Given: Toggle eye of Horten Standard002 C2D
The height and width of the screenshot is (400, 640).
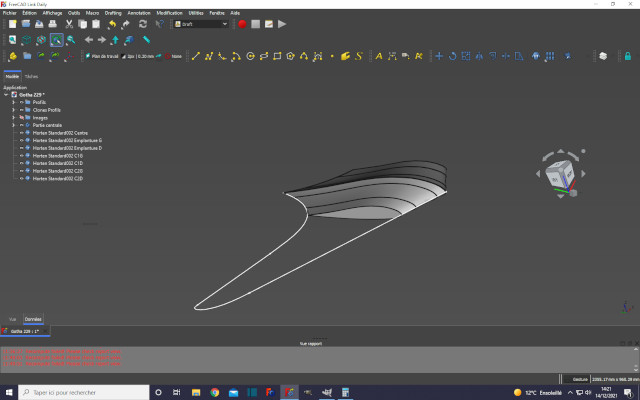Looking at the screenshot, I should [22, 179].
